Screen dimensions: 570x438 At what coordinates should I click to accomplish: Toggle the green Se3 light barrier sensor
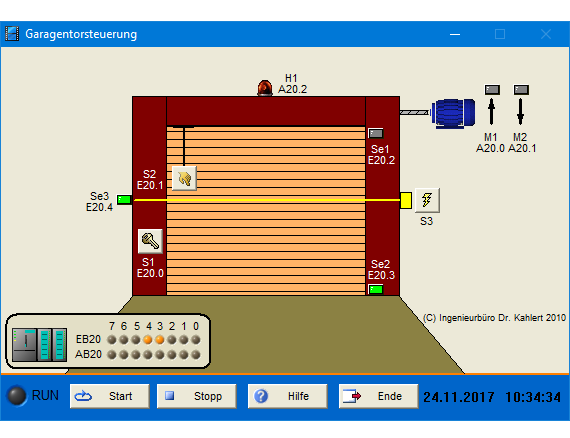tap(124, 199)
